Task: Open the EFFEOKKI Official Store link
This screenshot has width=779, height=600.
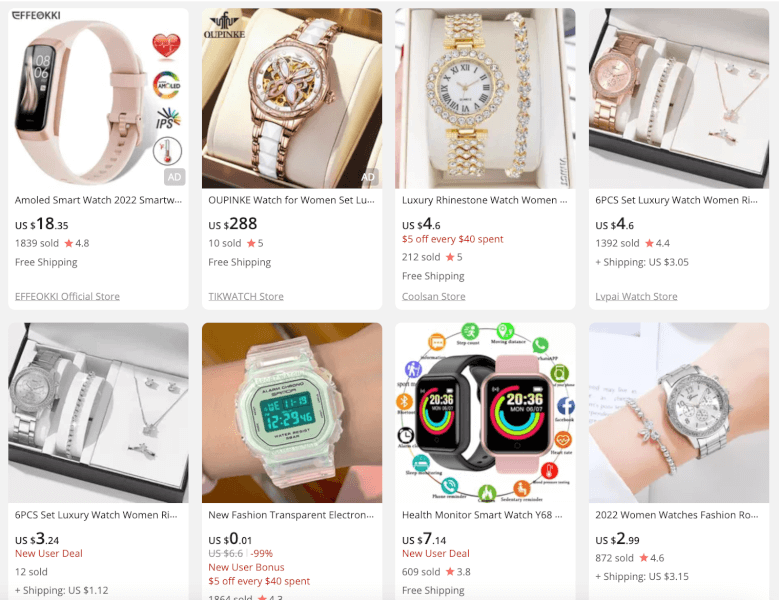Action: [67, 297]
